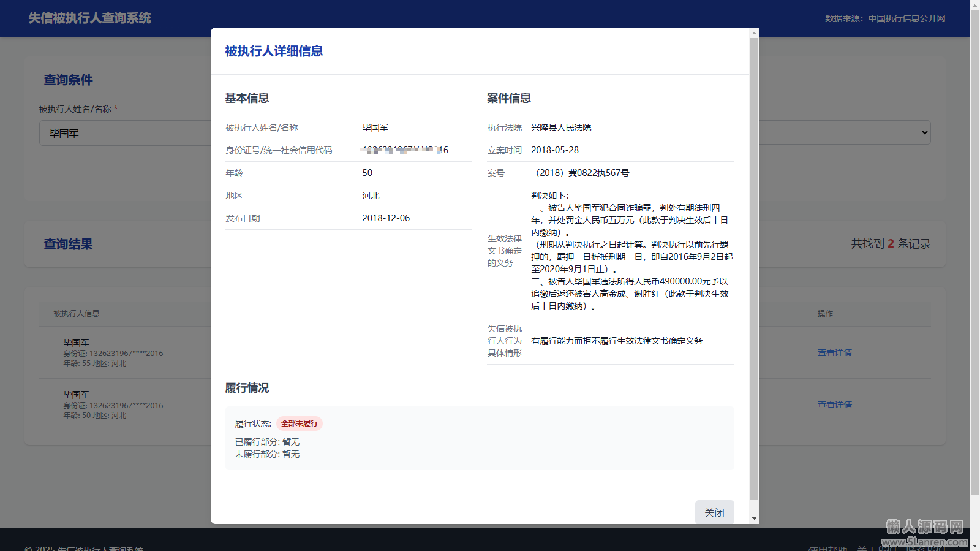Click the page's vertical scrollbar thumb

[x=974, y=245]
